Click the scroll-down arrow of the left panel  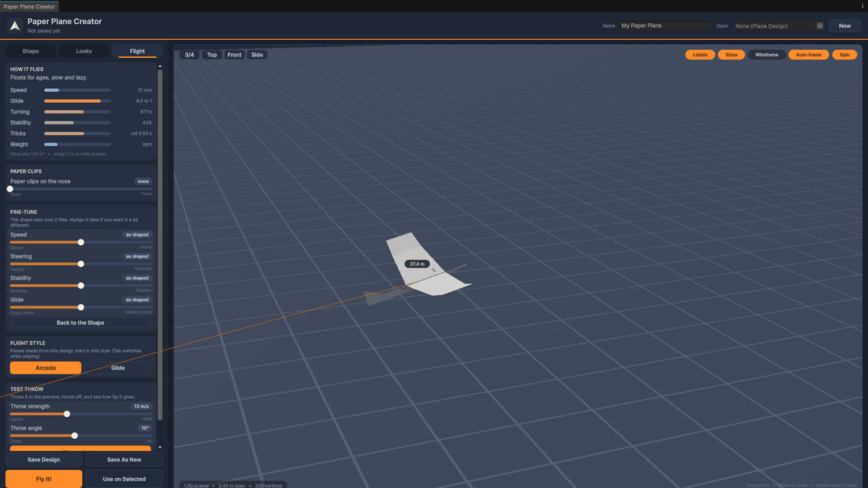[160, 448]
